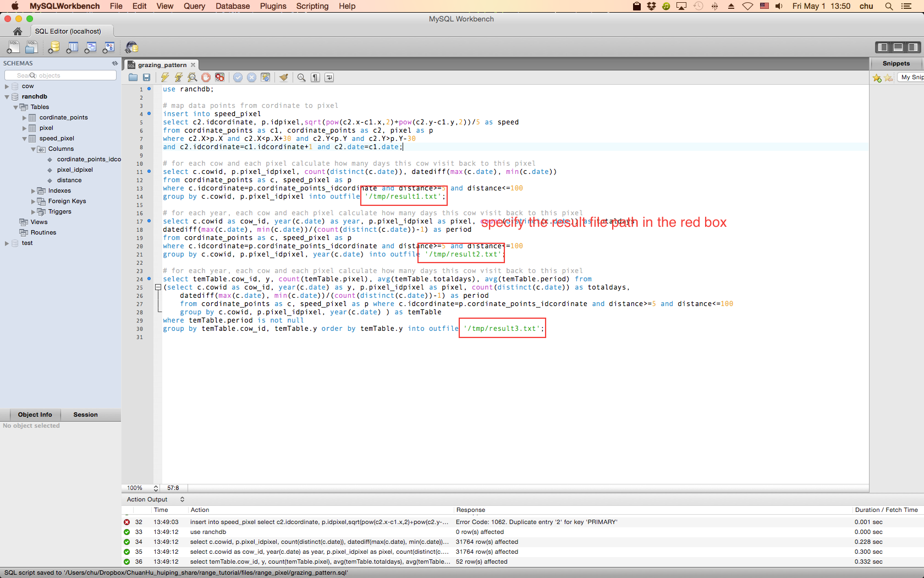
Task: Collapse the code fold on line 25
Action: pos(158,287)
